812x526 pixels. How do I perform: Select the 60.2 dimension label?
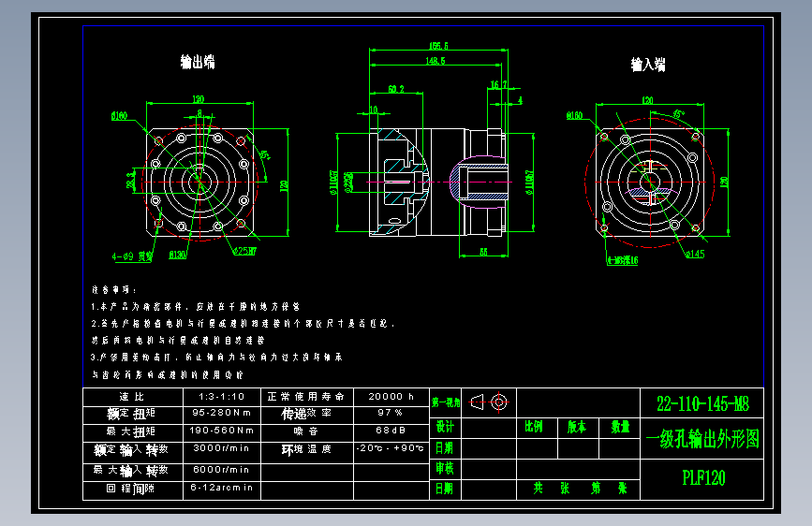click(x=396, y=89)
